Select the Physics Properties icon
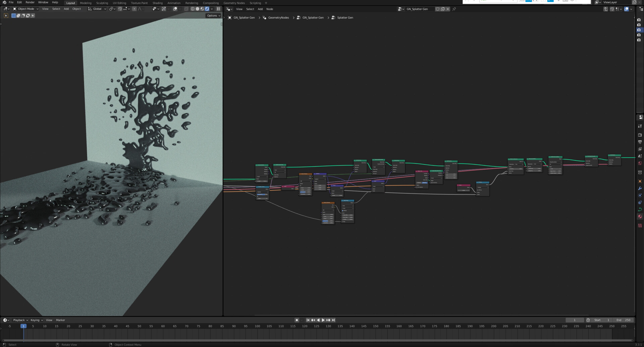Image resolution: width=644 pixels, height=347 pixels. [640, 203]
